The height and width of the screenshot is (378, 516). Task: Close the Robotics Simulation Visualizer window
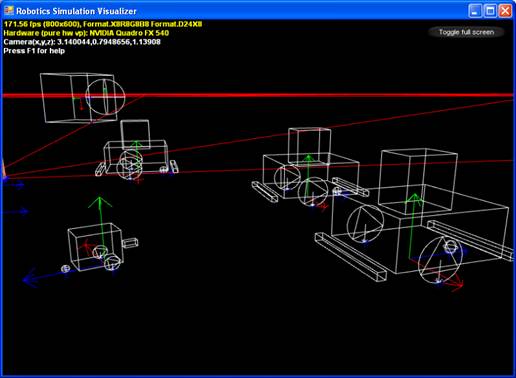(x=505, y=11)
